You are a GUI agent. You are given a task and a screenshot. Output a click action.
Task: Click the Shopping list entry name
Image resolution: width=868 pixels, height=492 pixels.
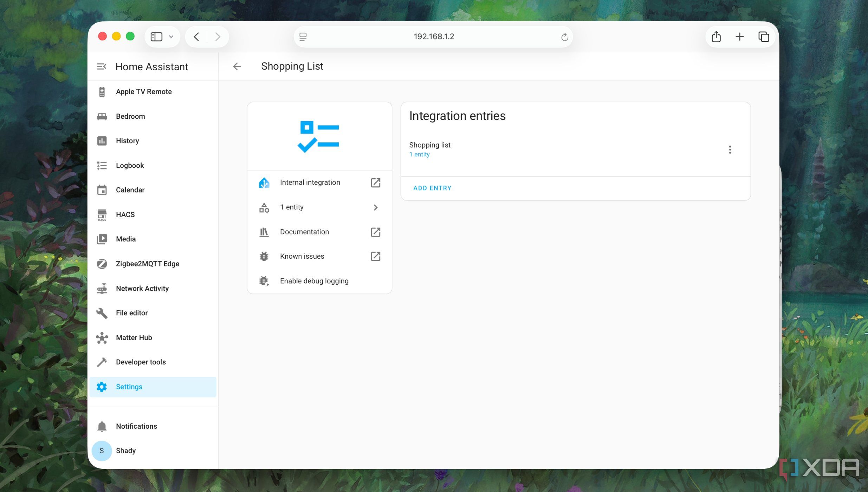click(x=429, y=145)
